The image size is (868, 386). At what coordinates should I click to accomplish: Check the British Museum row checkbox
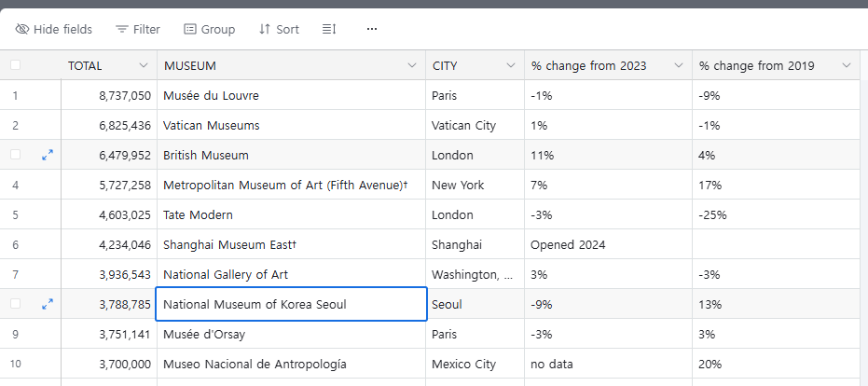coord(15,155)
